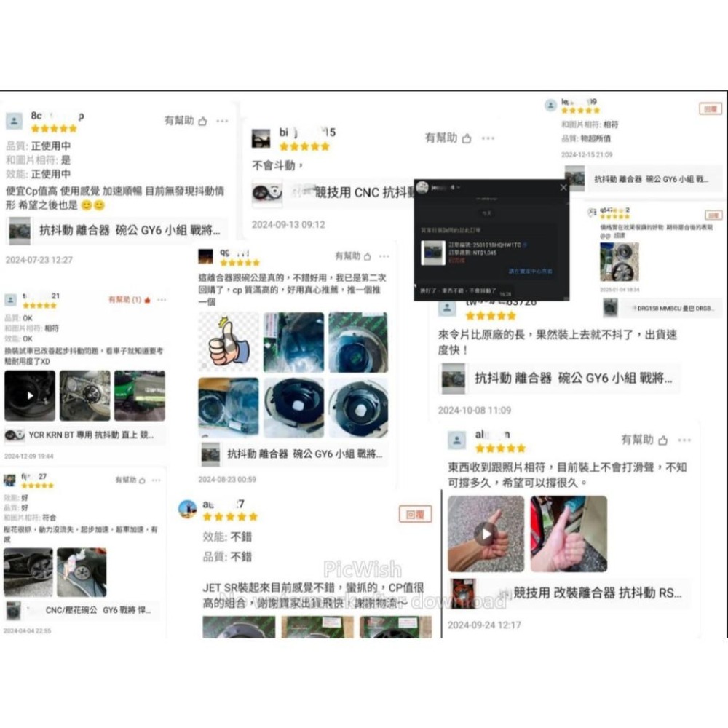Screen dimensions: 728x728
Task: Open three-dot menu on first review
Action: click(222, 121)
